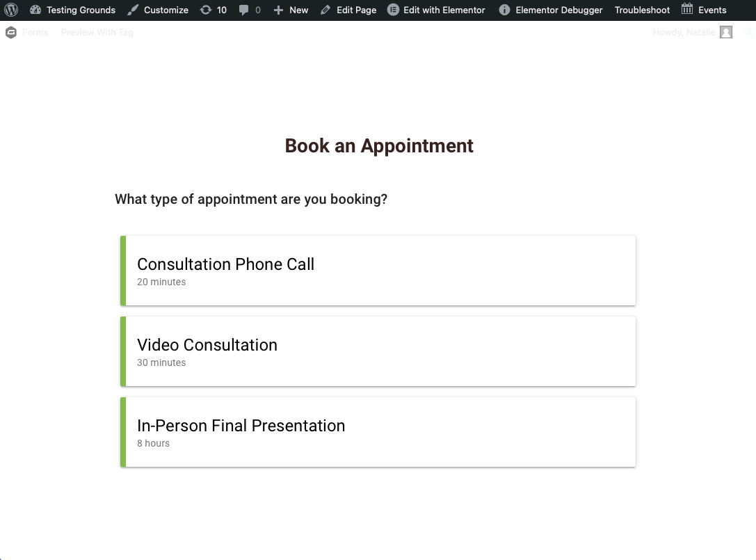
Task: Open Events with the calendar icon
Action: (704, 10)
